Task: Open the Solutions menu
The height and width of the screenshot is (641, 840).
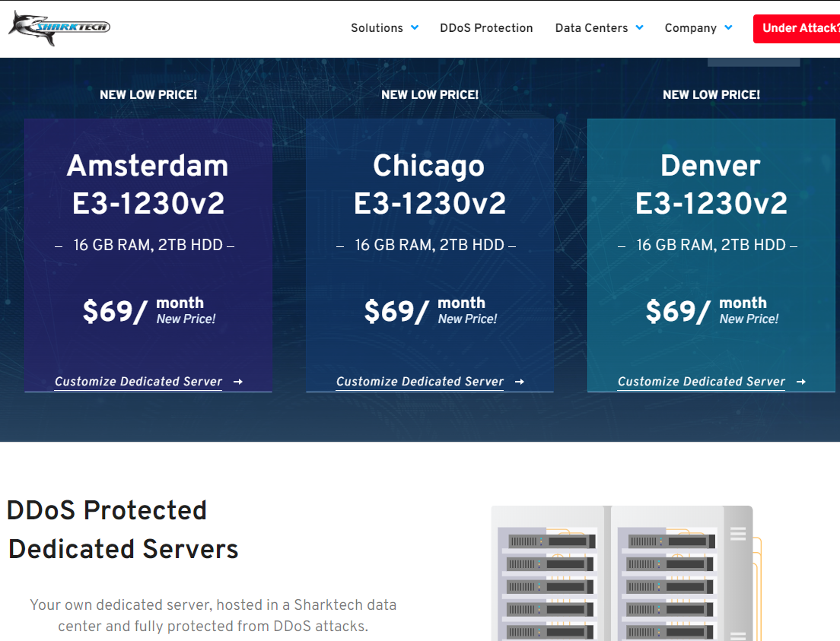Action: click(377, 28)
